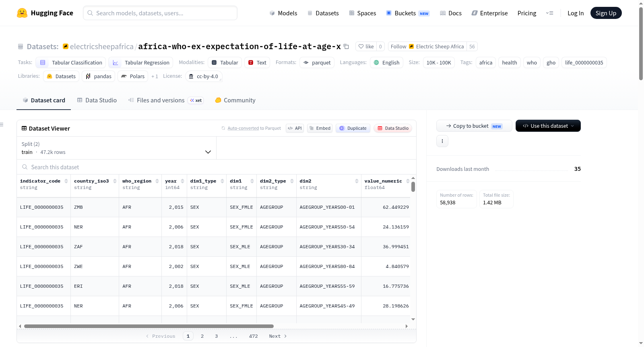Viewport: 644px width, 347px height.
Task: Sort the country_iso3 column
Action: click(115, 181)
